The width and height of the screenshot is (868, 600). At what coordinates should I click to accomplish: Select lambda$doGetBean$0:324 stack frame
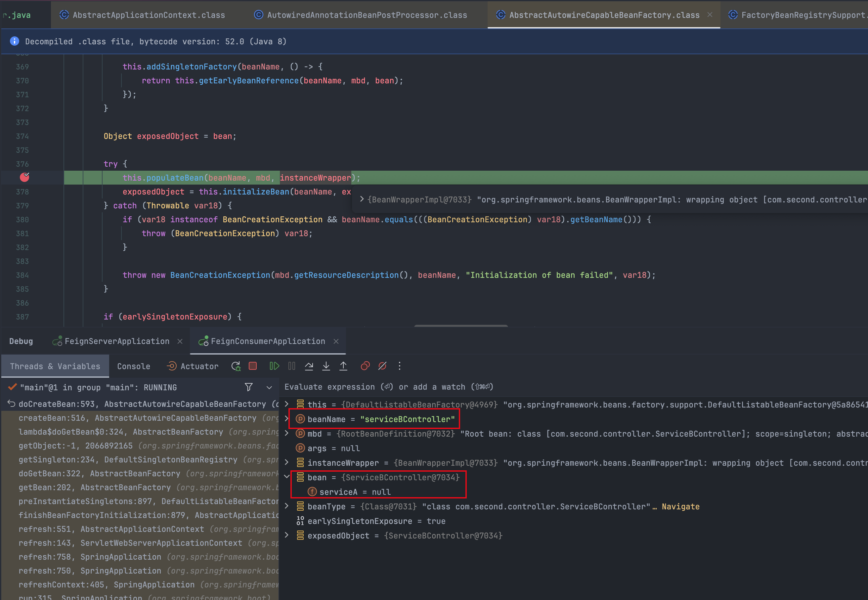click(140, 432)
